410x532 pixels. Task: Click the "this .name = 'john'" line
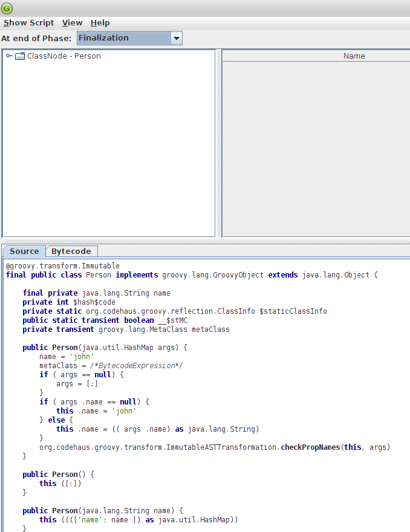click(x=96, y=411)
